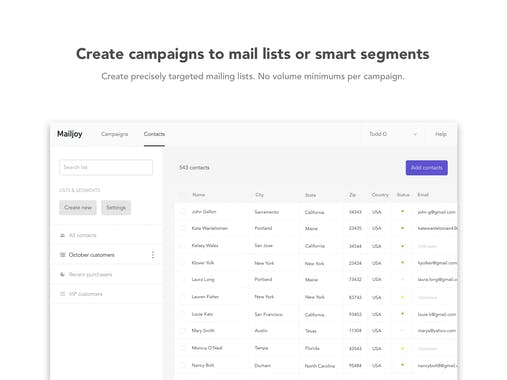Open the All contacts list
Screen dimensions: 507x380
[x=106, y=235]
